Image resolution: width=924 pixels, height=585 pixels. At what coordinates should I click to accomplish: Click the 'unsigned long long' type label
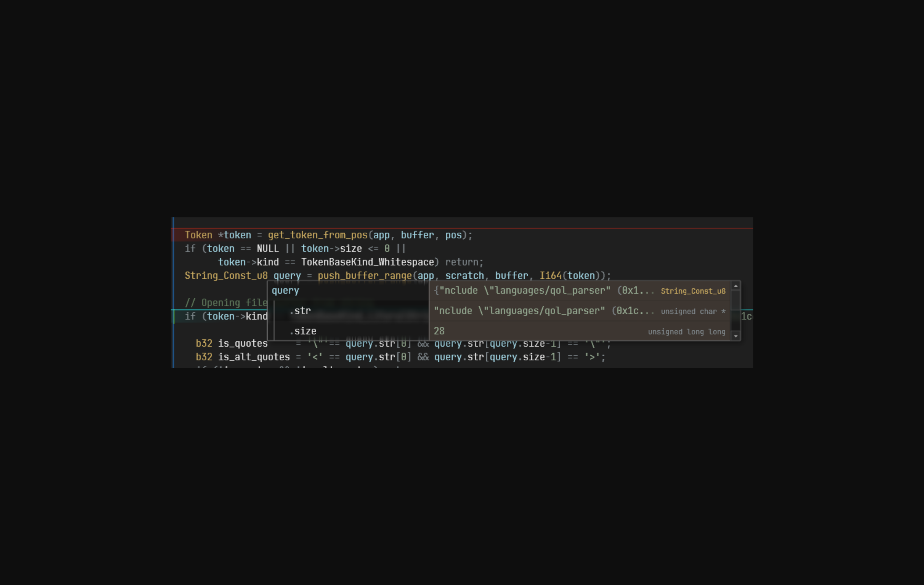pos(687,332)
